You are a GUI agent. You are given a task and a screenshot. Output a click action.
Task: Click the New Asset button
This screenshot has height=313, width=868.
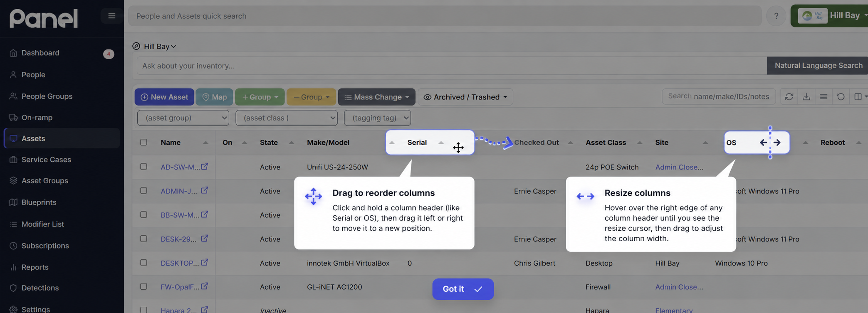point(164,97)
